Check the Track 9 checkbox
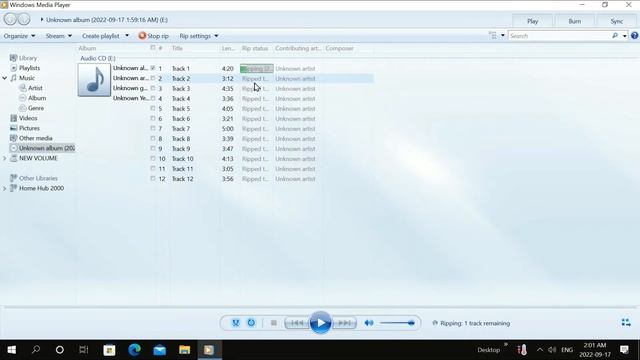The height and width of the screenshot is (360, 640). coord(153,148)
